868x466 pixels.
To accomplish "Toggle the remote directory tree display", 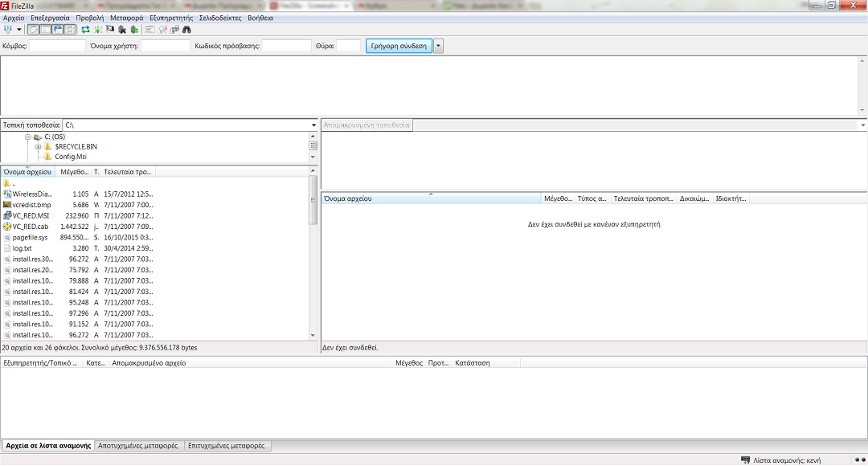I will 58,30.
